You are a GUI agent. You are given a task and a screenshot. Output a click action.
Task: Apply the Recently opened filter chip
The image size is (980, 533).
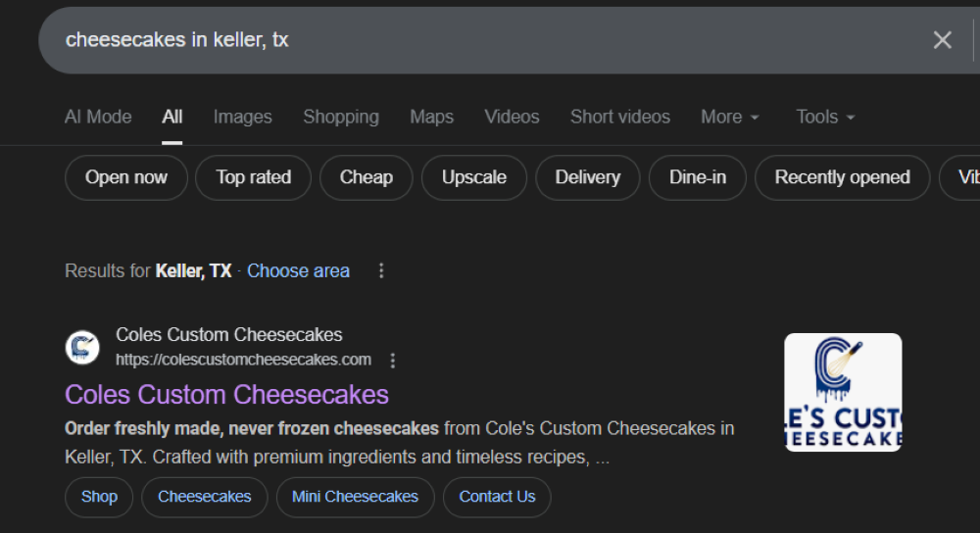pos(842,177)
